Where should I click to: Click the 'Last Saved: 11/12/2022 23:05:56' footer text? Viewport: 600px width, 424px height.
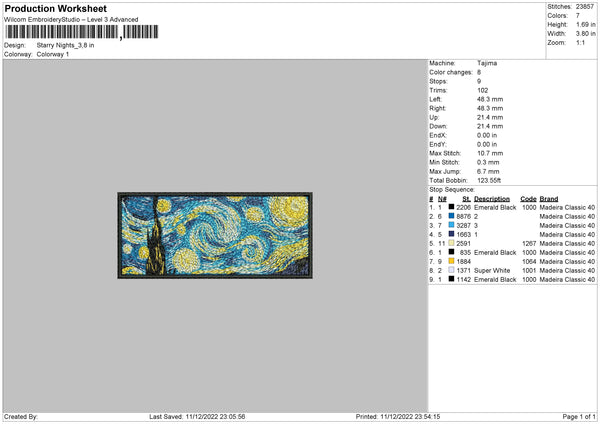pyautogui.click(x=197, y=416)
